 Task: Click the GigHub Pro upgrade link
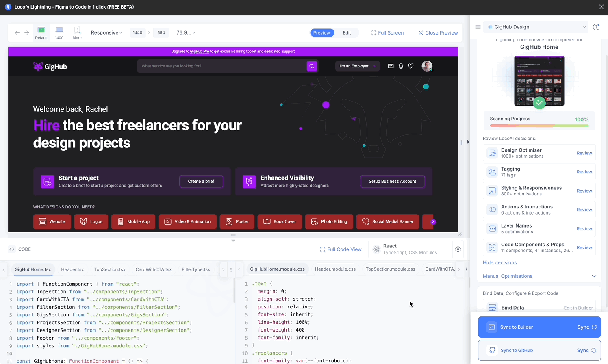(200, 52)
